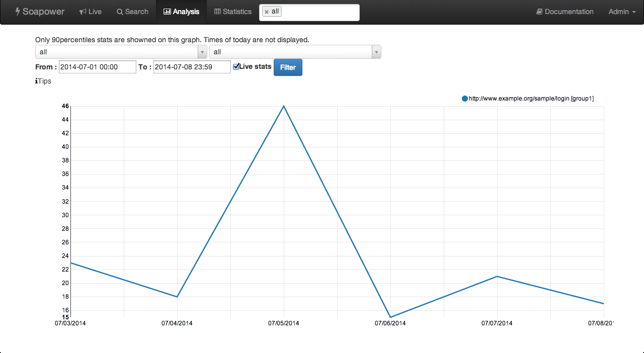644x353 pixels.
Task: Open the Admin dropdown menu
Action: 622,12
